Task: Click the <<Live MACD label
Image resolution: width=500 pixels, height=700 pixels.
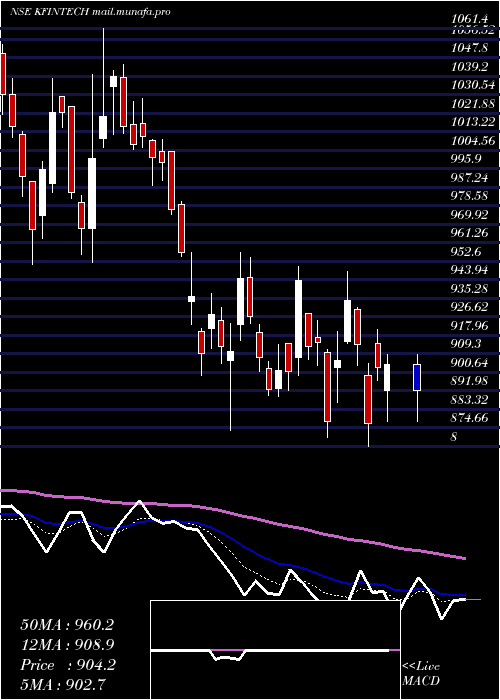Action: [x=421, y=674]
